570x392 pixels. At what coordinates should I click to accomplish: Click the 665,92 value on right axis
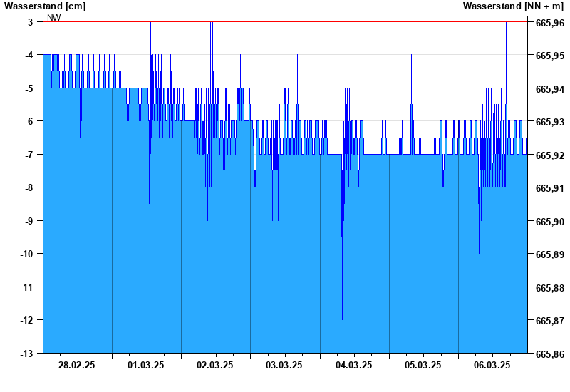point(550,155)
